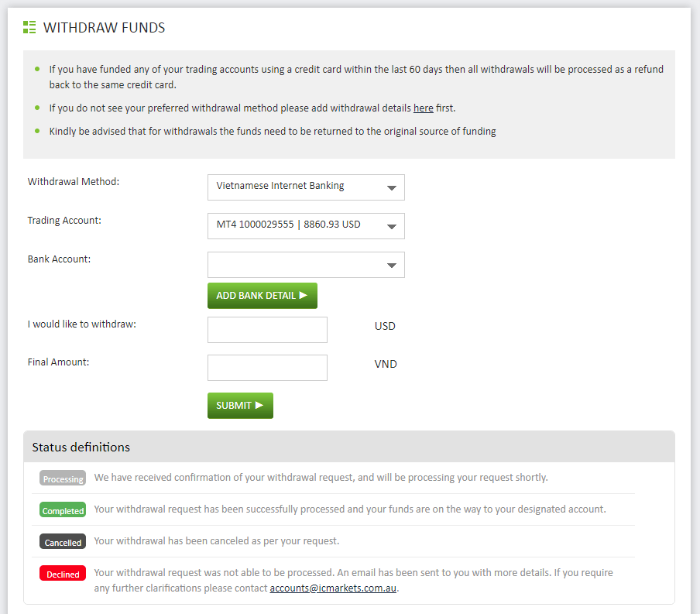Click the dark Cancelled status badge

(x=63, y=543)
